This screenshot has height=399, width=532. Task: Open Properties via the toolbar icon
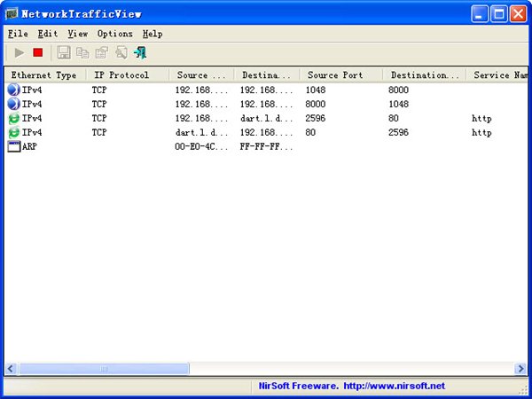coord(101,53)
